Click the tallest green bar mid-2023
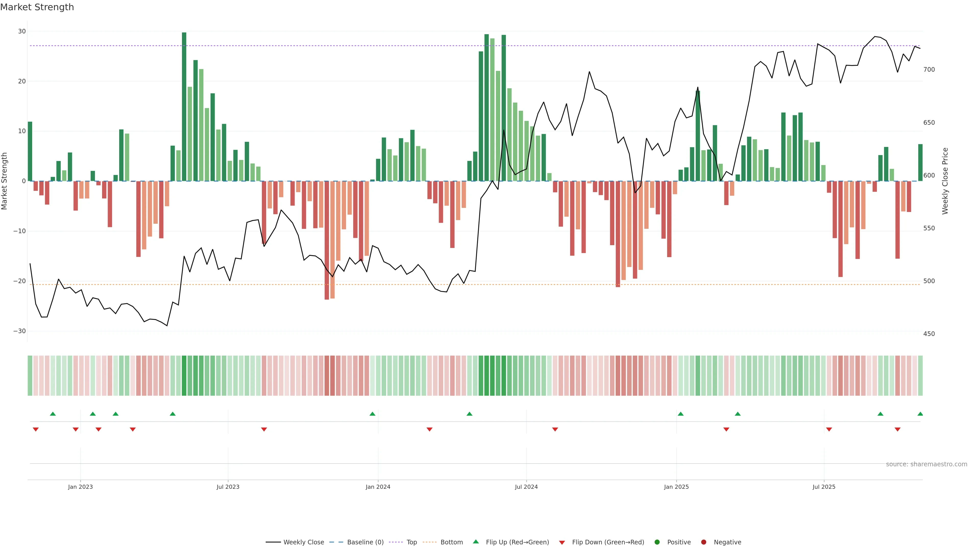 click(184, 106)
